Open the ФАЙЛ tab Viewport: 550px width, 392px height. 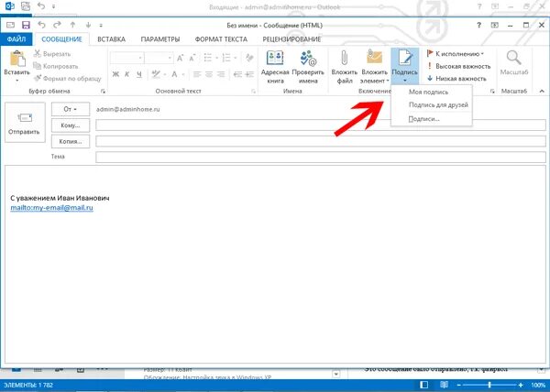coord(16,39)
